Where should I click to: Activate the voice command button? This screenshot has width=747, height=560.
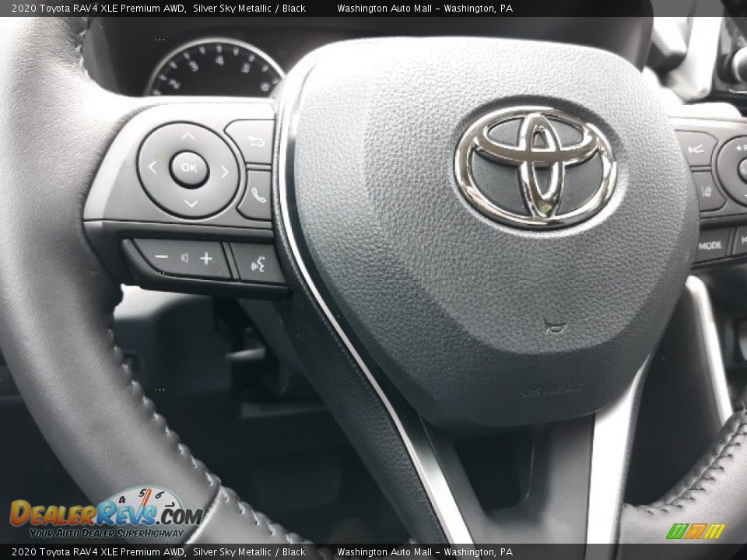tap(258, 264)
